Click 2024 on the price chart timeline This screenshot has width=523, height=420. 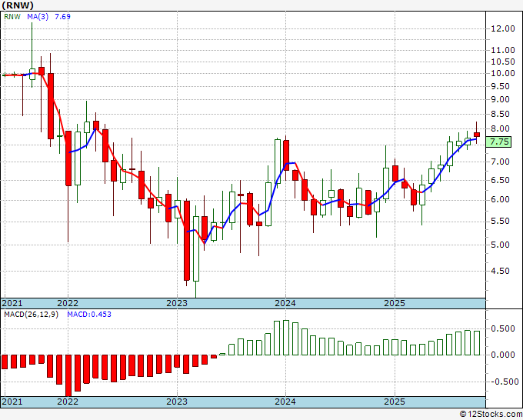(x=285, y=303)
